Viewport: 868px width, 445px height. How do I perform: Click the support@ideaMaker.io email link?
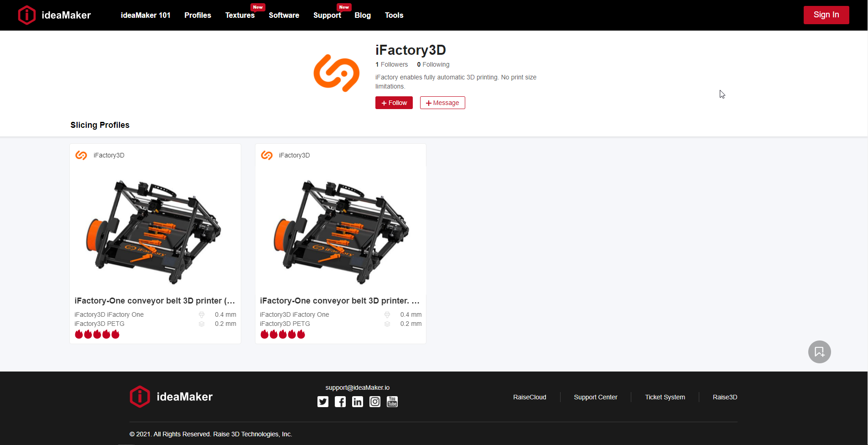click(358, 387)
